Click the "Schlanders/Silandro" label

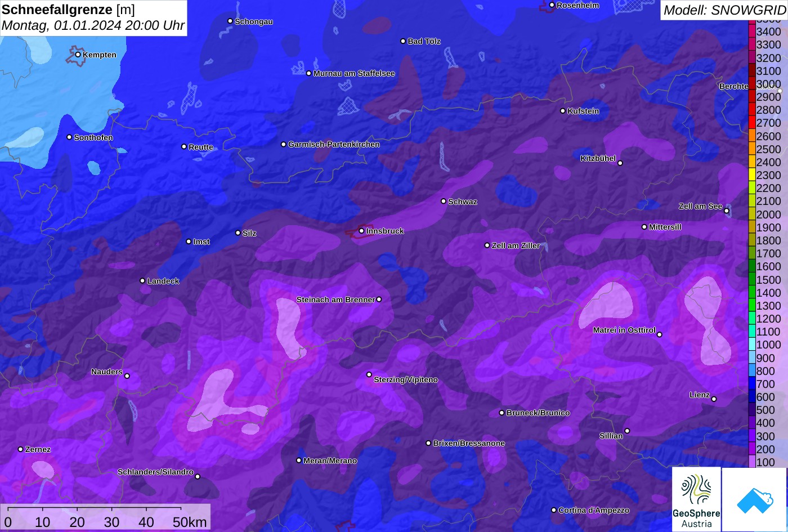click(155, 472)
